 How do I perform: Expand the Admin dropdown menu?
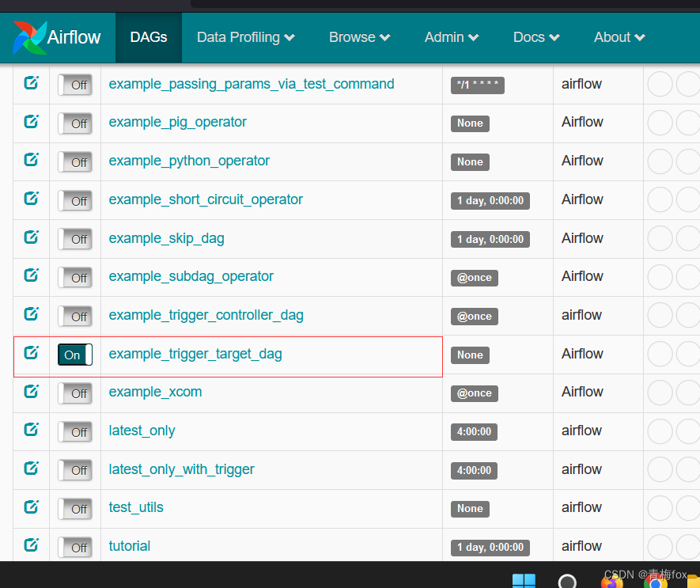coord(451,36)
